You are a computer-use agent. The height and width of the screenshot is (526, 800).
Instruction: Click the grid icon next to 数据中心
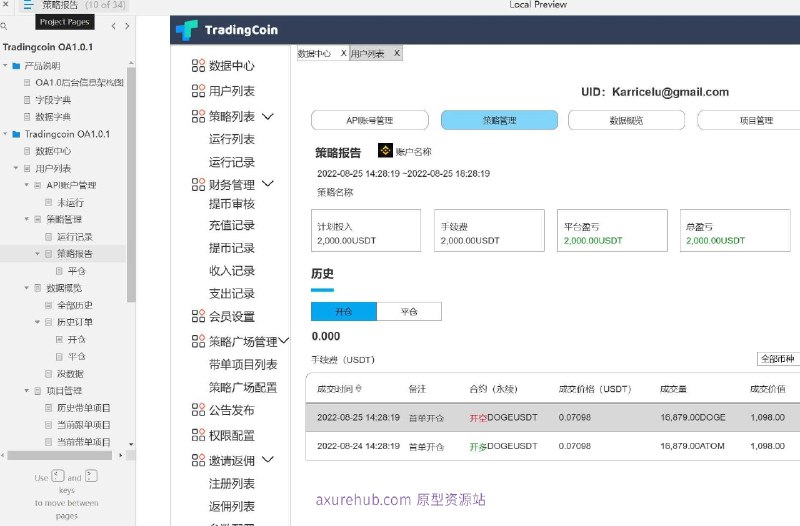[198, 65]
